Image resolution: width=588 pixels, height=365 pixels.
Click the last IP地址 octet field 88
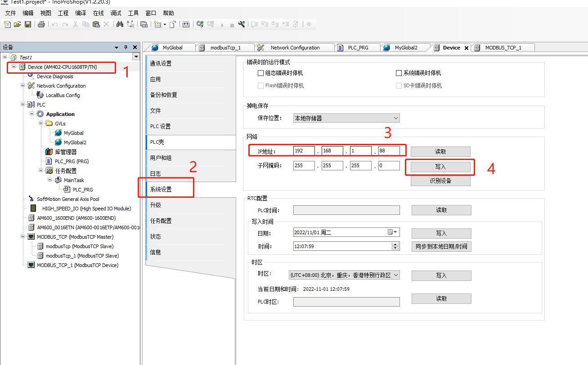point(389,151)
